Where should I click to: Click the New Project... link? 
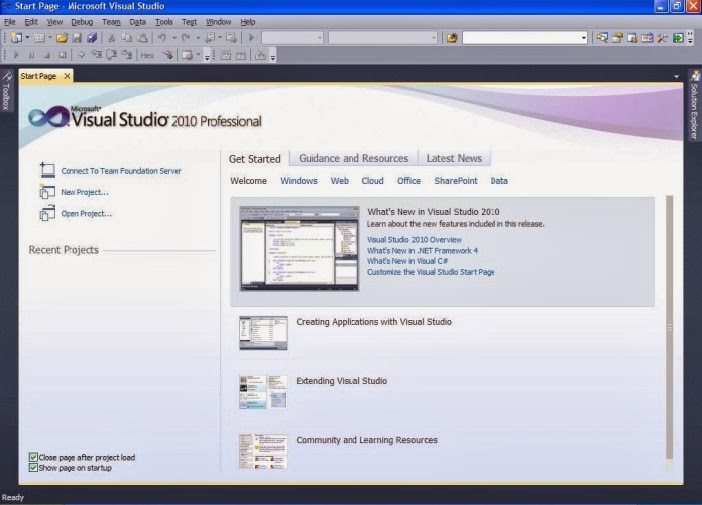[85, 193]
